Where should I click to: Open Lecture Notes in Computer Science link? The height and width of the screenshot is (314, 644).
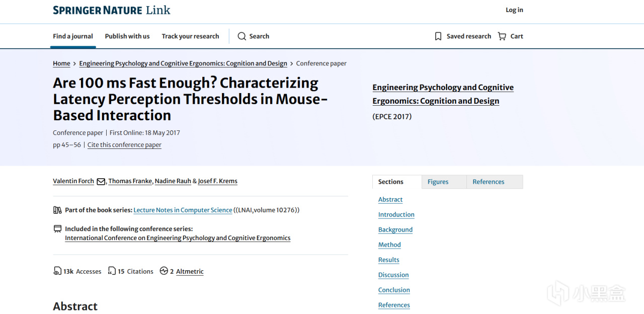(x=183, y=210)
